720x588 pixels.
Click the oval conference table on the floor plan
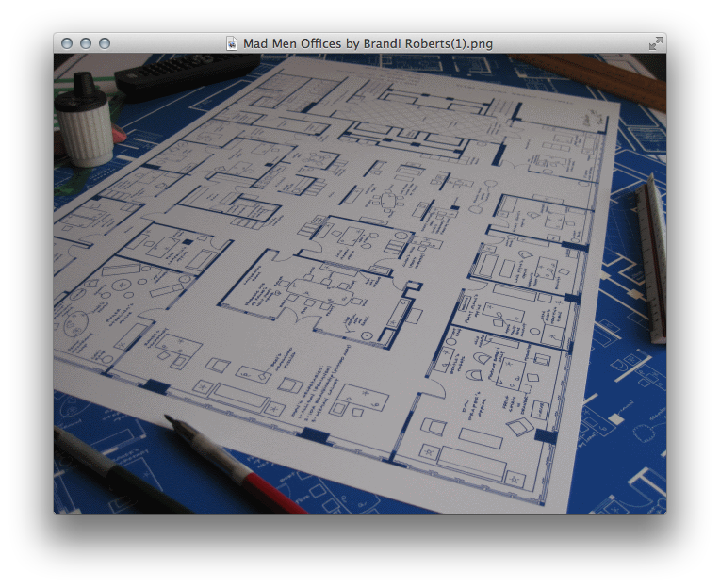point(387,201)
